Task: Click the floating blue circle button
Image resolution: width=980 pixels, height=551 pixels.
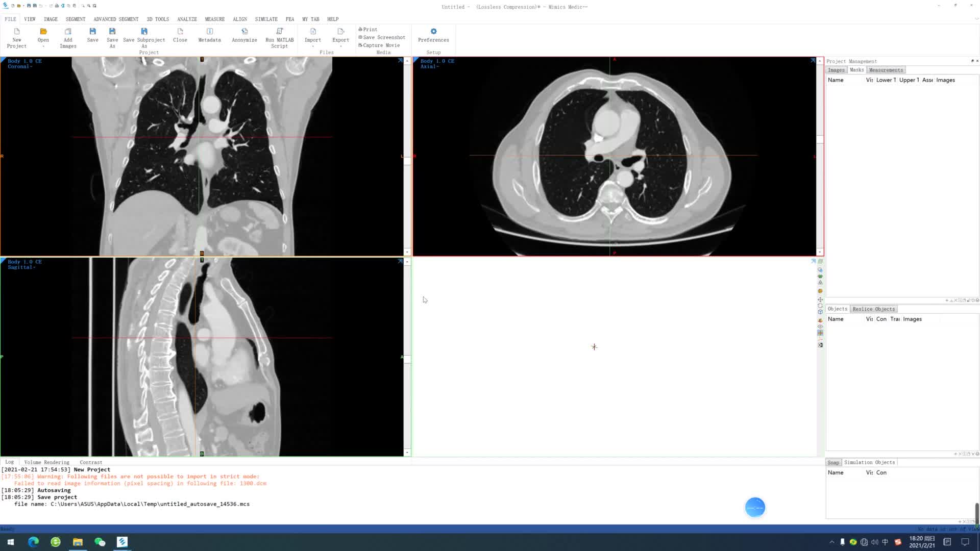Action: click(x=755, y=507)
